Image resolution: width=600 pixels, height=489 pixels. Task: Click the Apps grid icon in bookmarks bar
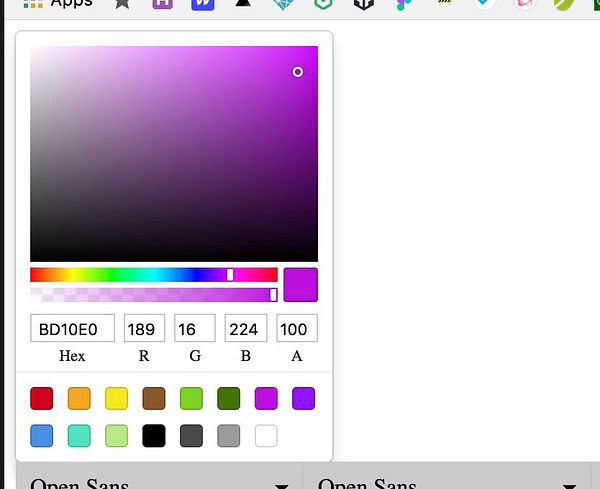click(33, 4)
